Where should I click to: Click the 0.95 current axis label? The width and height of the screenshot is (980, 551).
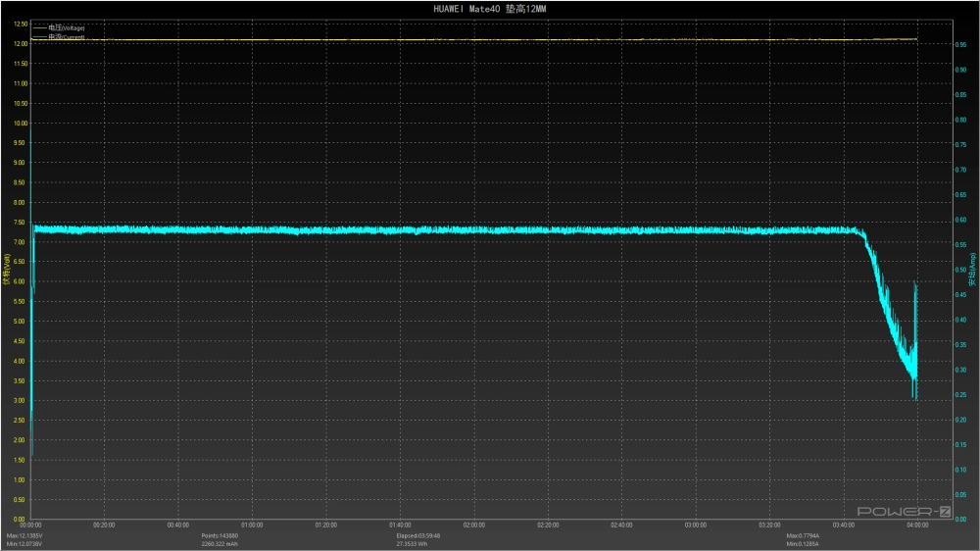tap(960, 45)
